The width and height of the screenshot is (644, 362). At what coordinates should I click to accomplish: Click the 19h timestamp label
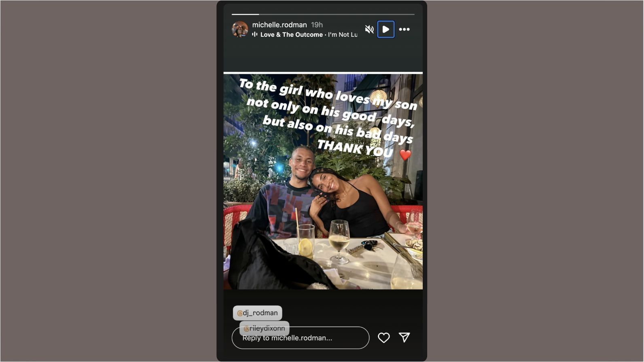317,25
